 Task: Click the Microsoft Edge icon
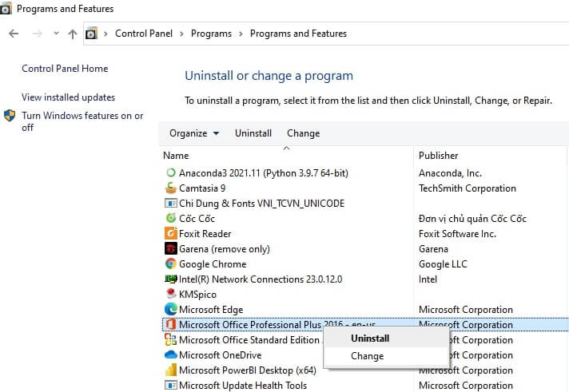170,309
